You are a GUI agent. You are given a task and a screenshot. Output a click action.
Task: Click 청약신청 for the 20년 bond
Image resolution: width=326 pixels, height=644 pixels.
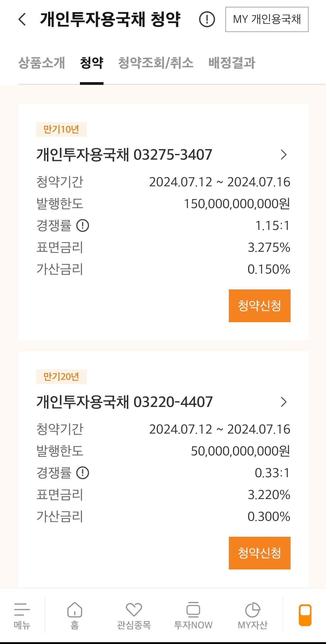[x=260, y=553]
